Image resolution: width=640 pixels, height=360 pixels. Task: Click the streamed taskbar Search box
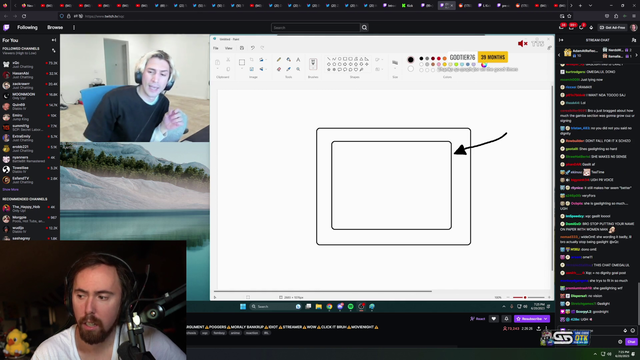point(276,307)
